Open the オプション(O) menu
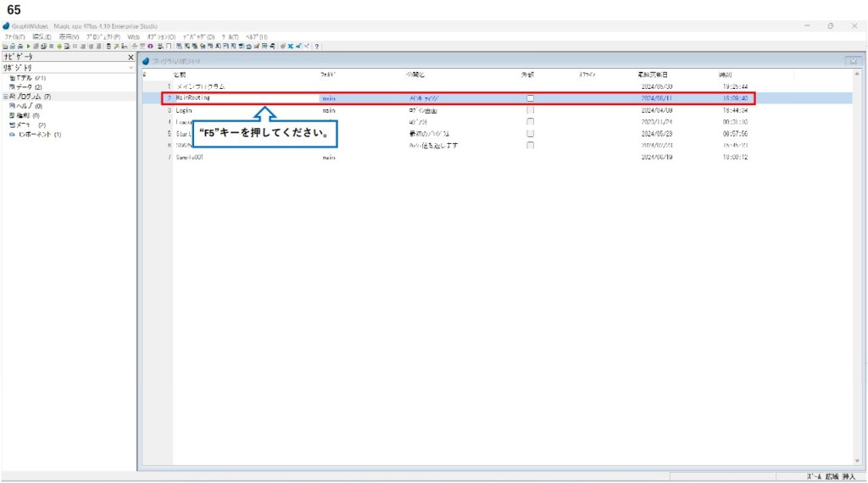The height and width of the screenshot is (483, 868). click(161, 37)
